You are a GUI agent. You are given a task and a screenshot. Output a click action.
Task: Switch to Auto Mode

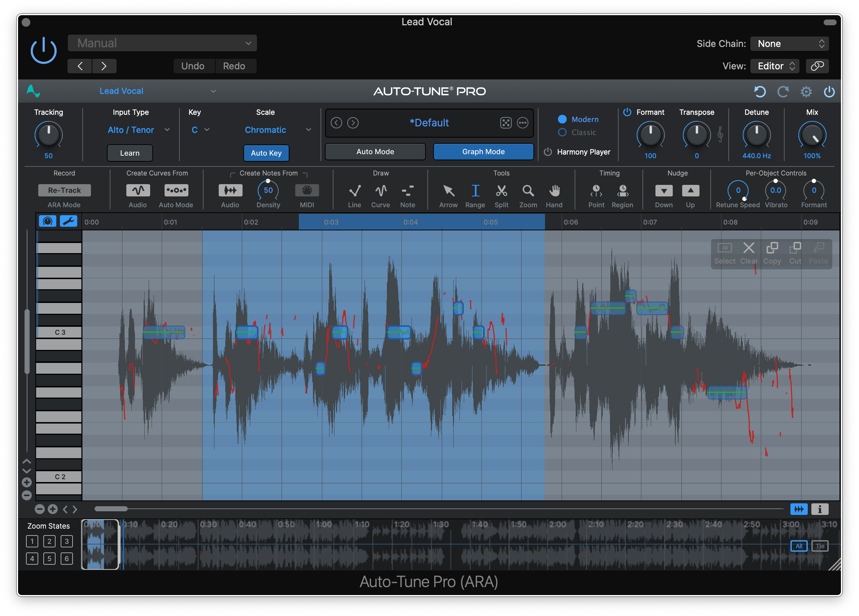[375, 151]
